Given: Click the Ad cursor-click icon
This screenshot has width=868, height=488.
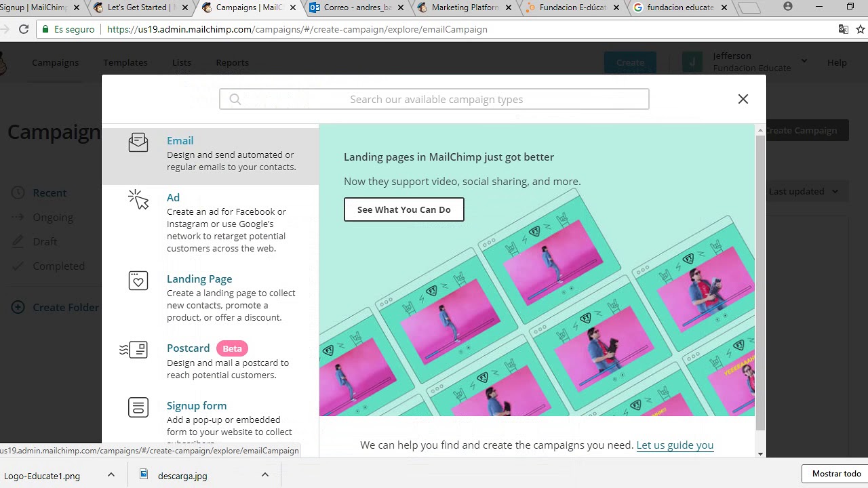Looking at the screenshot, I should click(138, 199).
